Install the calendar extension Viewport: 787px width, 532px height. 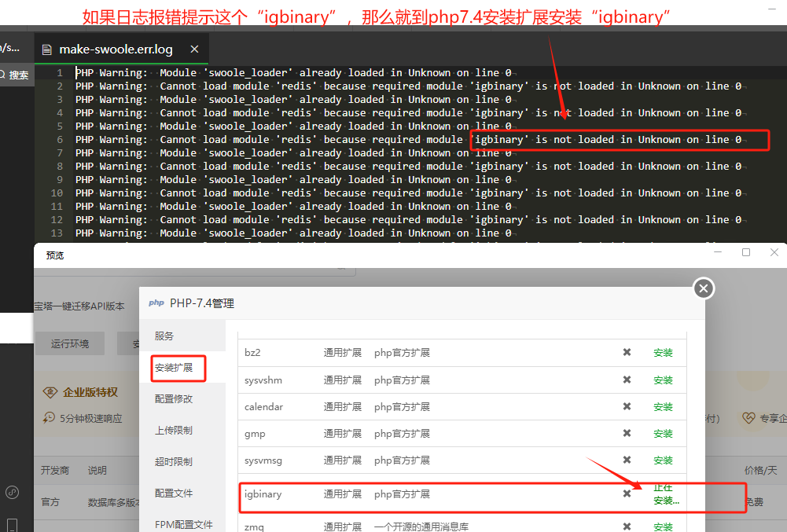coord(663,406)
